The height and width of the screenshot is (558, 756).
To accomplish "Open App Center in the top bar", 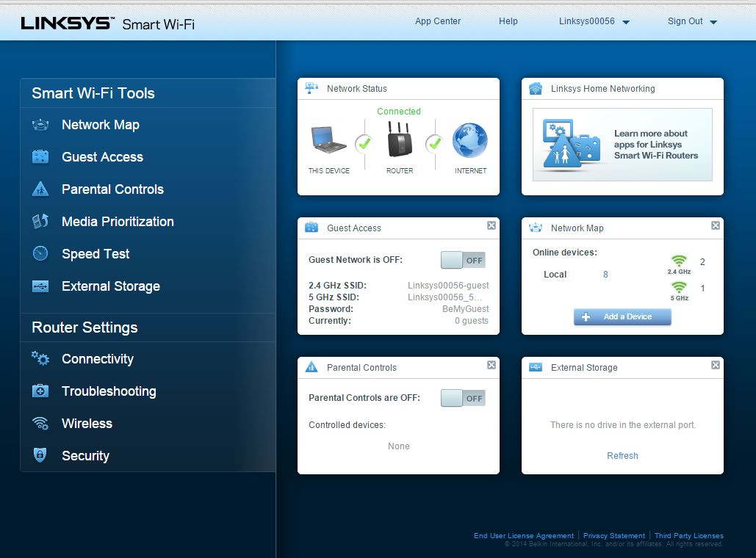I will 438,21.
